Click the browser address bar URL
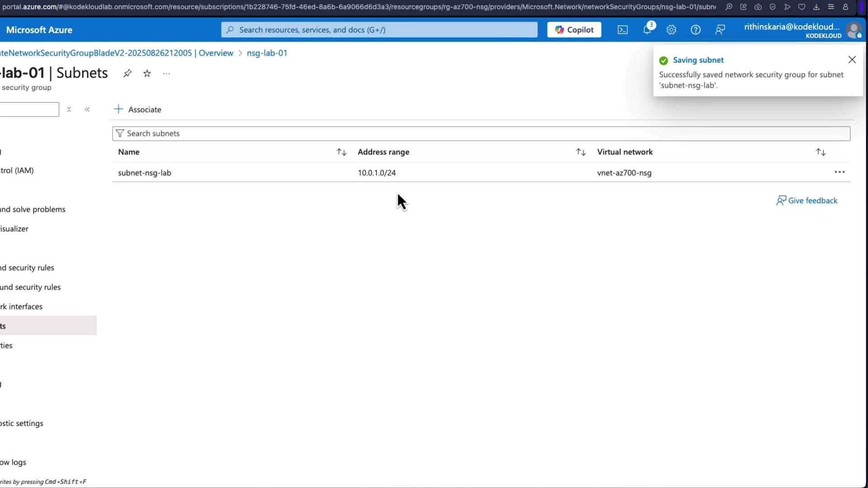This screenshot has width=868, height=488. tap(359, 7)
